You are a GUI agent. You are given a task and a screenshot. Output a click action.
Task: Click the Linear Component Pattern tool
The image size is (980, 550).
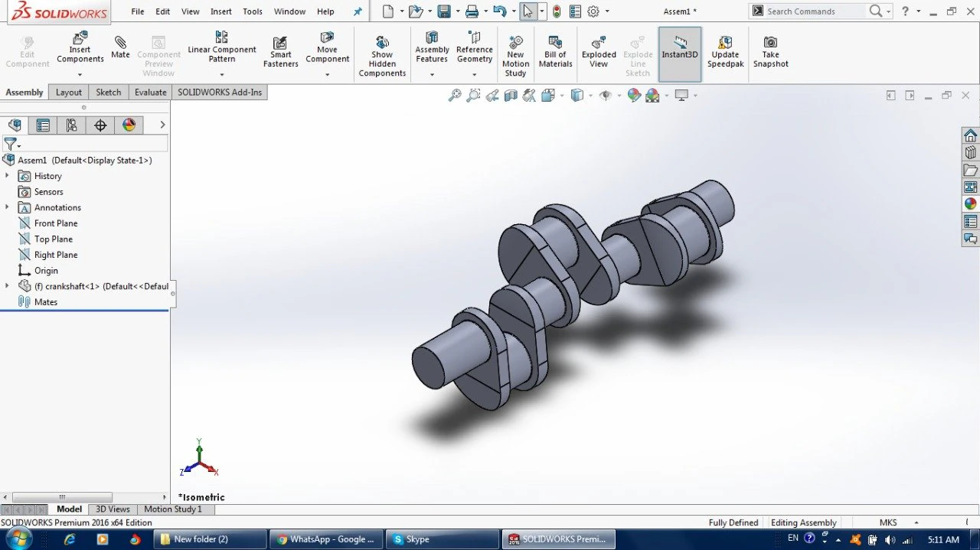point(221,48)
